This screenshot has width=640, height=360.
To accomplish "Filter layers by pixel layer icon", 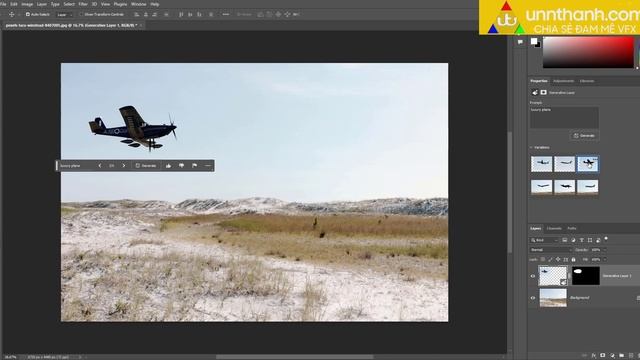I will tap(564, 240).
